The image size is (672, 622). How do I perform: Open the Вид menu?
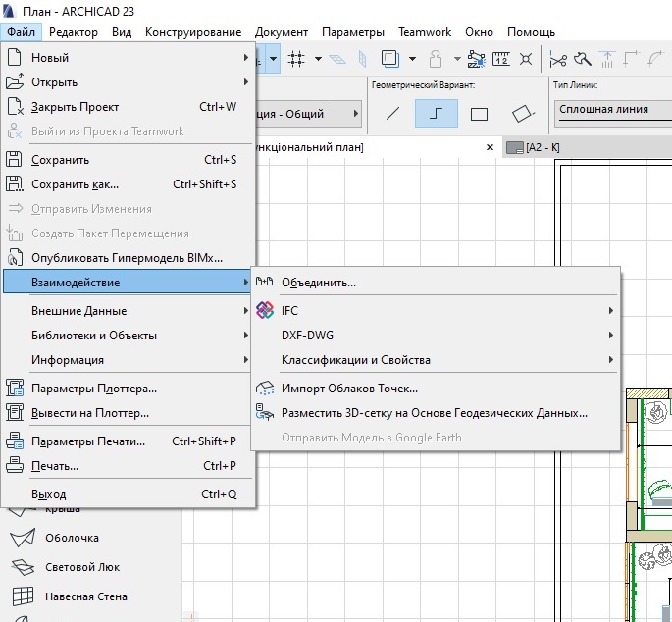[x=122, y=32]
